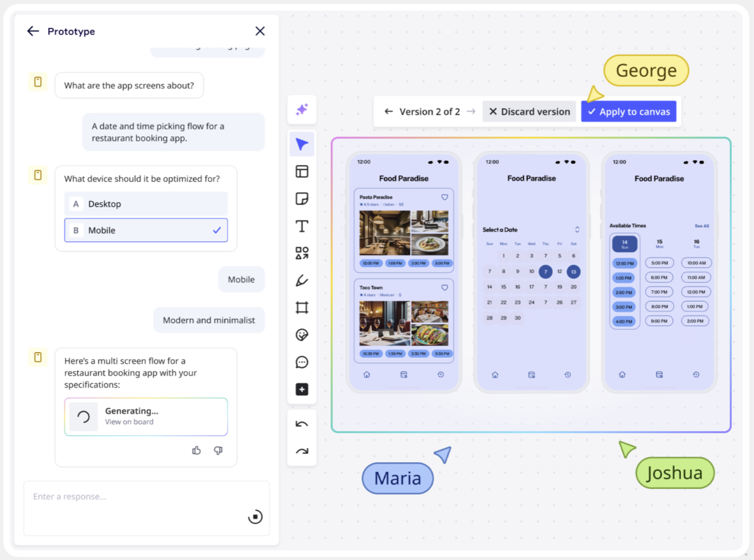Open the shapes and elements tool
The width and height of the screenshot is (754, 560).
(x=302, y=253)
